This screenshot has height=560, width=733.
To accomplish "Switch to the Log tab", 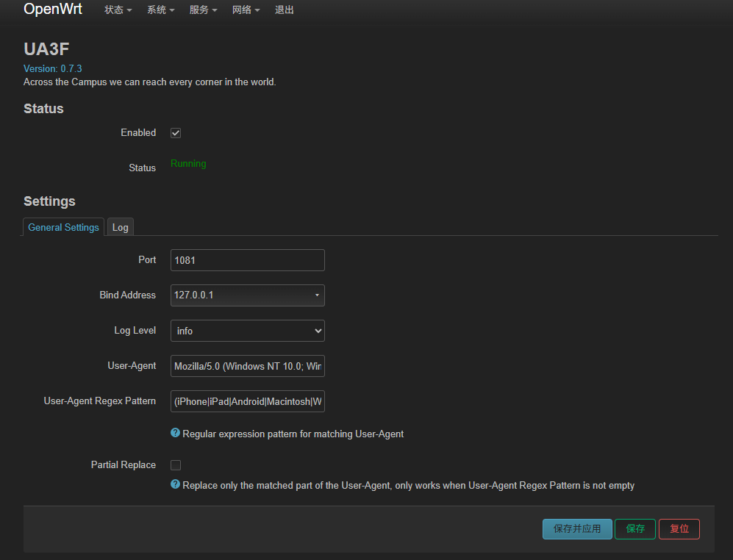I will (x=121, y=227).
